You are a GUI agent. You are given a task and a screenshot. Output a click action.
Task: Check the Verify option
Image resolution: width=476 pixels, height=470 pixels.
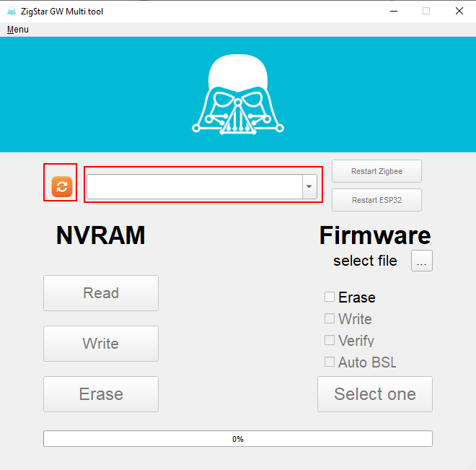(330, 340)
